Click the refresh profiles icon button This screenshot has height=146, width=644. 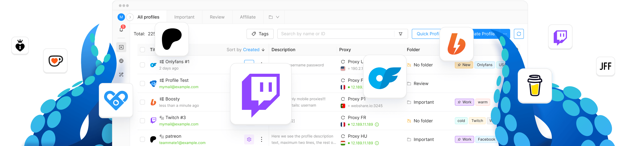click(519, 34)
